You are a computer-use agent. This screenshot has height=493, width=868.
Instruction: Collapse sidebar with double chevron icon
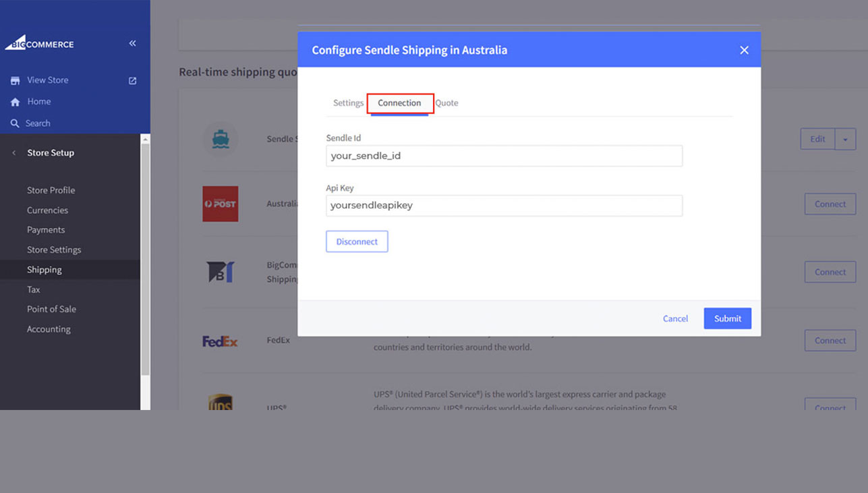pos(132,43)
